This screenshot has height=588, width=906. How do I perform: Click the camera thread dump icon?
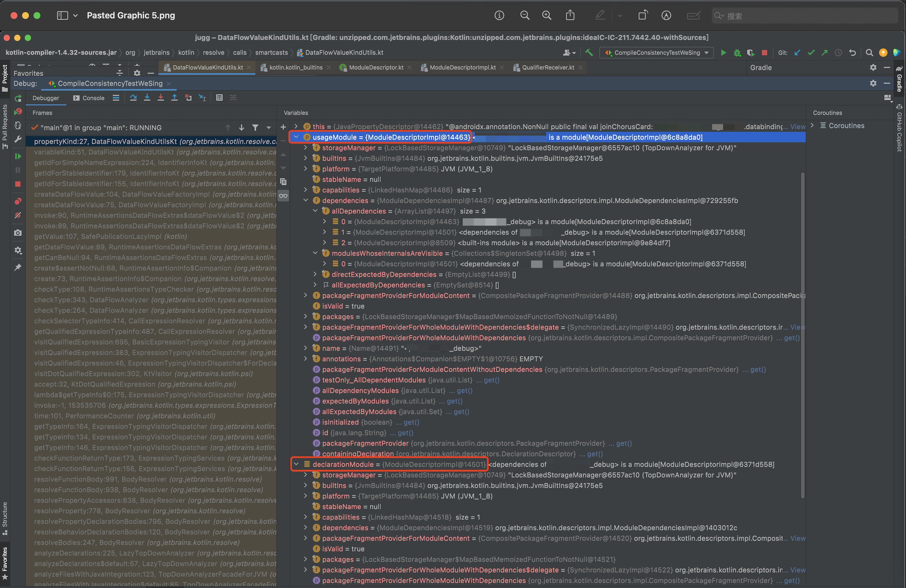click(18, 232)
